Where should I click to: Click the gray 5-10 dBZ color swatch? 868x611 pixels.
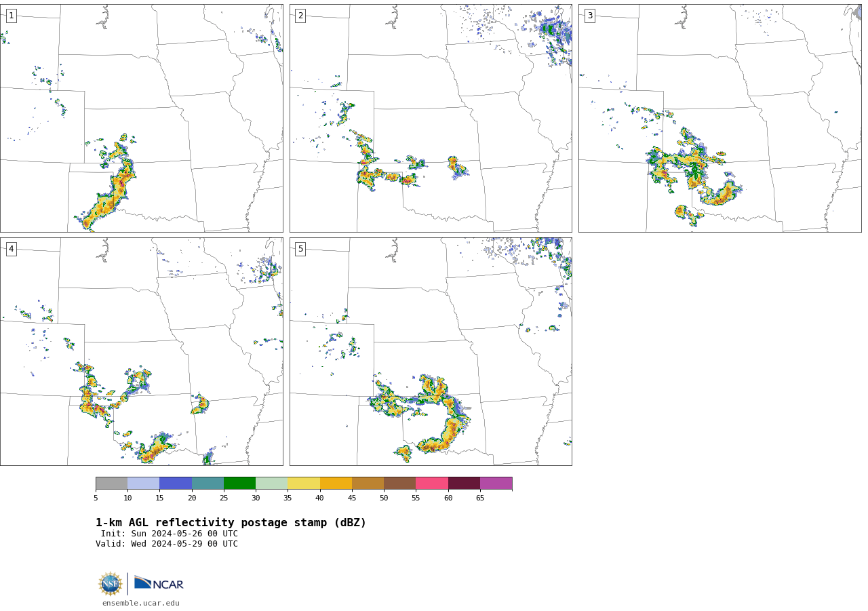(111, 484)
